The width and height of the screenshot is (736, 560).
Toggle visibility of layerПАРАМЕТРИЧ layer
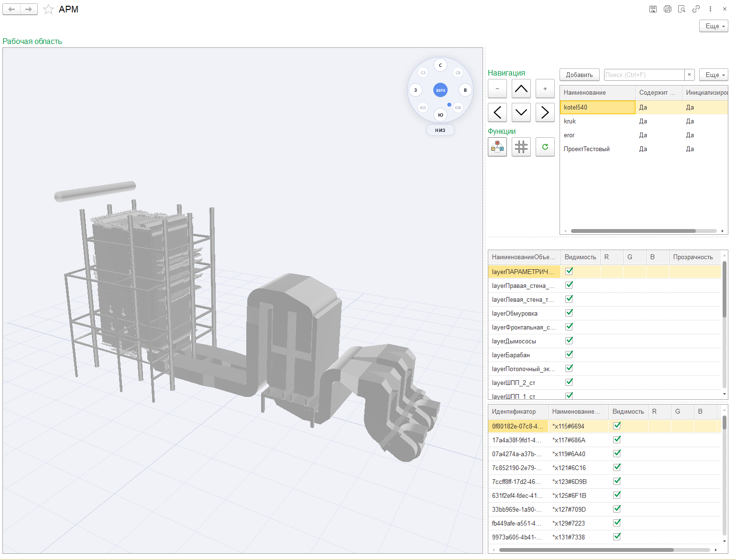point(569,271)
